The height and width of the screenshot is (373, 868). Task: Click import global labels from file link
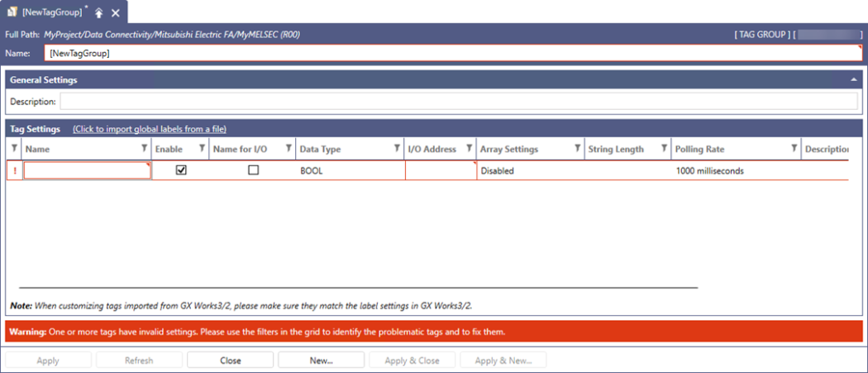[150, 129]
